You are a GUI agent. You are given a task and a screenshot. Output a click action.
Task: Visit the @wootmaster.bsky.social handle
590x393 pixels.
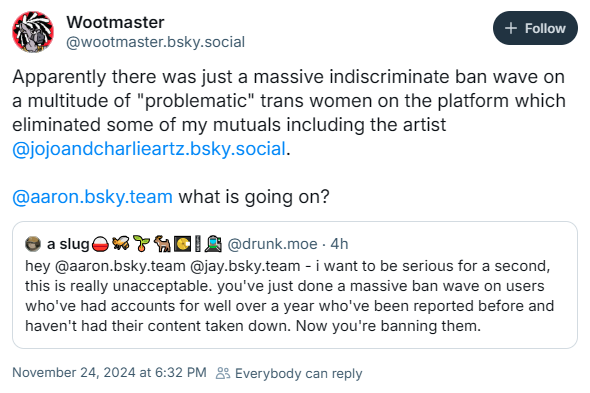[x=155, y=42]
